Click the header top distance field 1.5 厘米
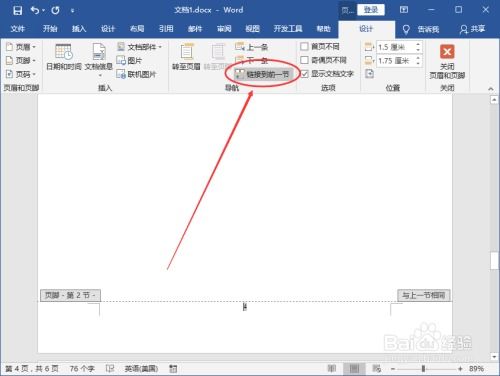Viewport: 500px width, 376px height. point(396,47)
